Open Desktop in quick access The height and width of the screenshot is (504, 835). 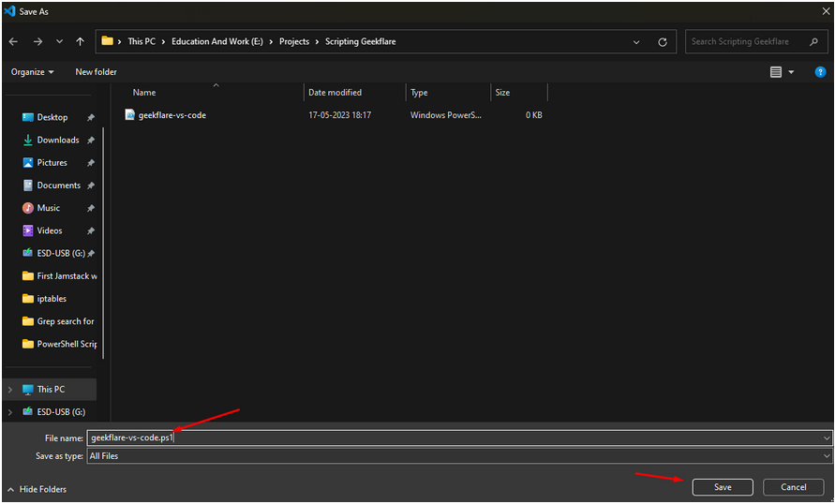(52, 117)
